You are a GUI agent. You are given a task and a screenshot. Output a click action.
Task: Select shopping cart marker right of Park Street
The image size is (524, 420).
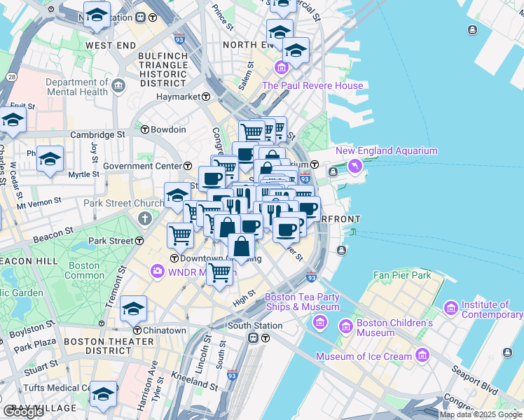[x=181, y=238]
